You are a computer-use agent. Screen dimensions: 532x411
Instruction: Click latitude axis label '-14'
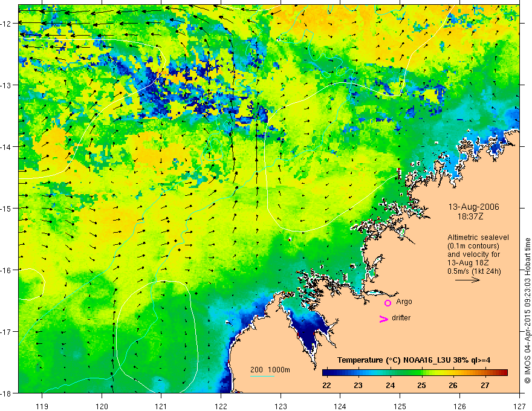pos(7,146)
